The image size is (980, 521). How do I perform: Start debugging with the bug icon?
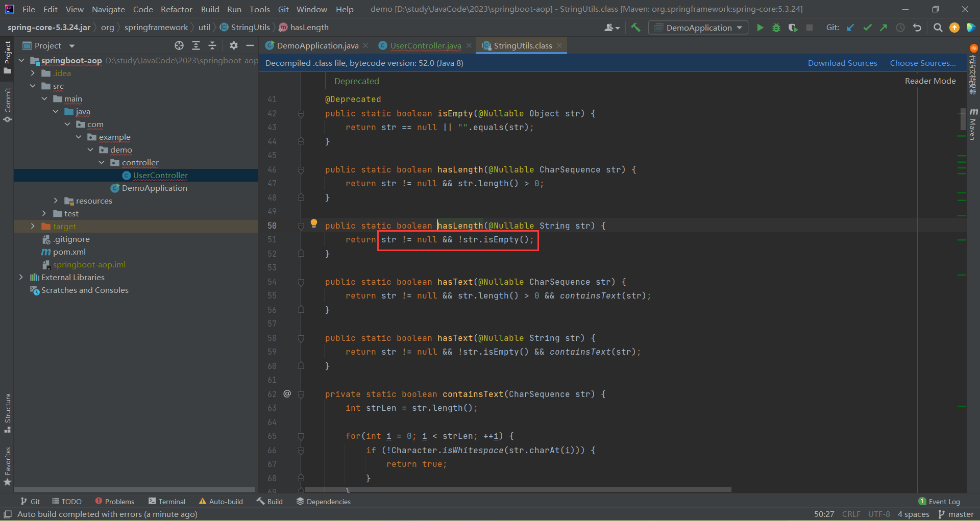tap(776, 28)
